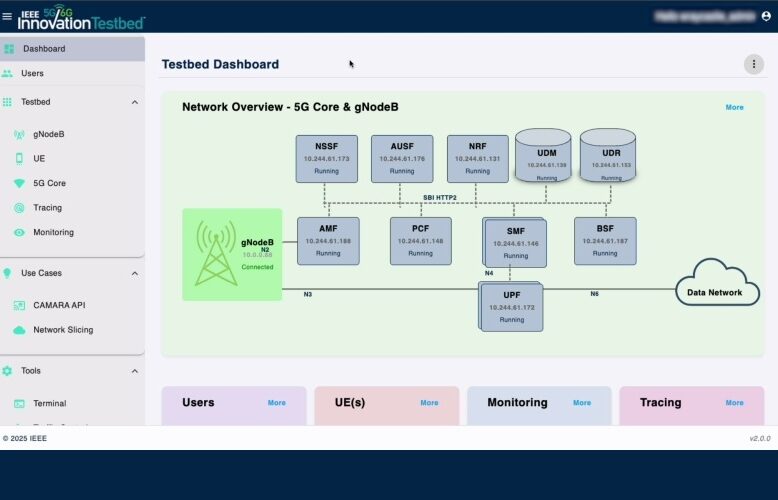
Task: Click the user account avatar icon
Action: click(766, 16)
